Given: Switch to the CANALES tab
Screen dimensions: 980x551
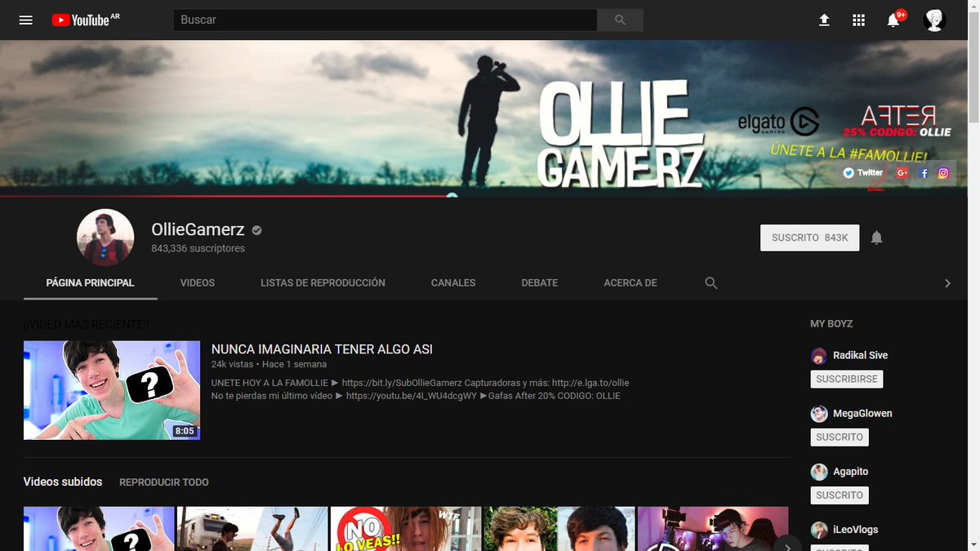Looking at the screenshot, I should [453, 283].
